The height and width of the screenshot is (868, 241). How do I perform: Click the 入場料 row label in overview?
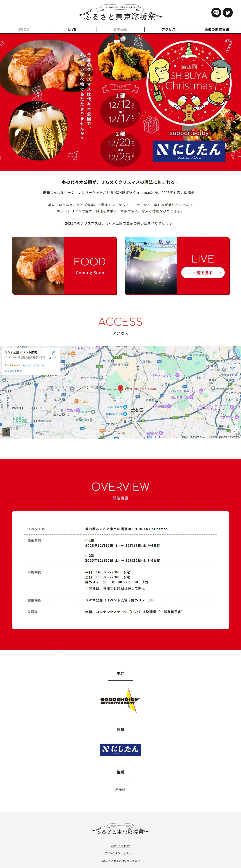coord(32,612)
